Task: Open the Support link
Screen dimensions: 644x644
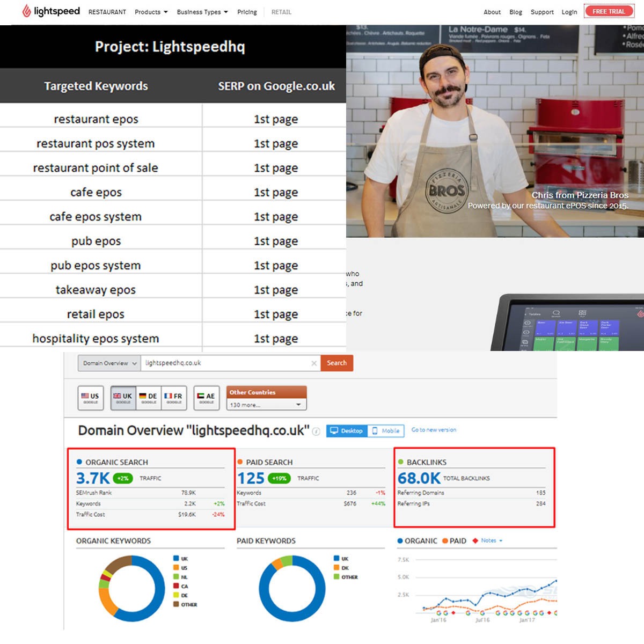Action: pyautogui.click(x=542, y=12)
